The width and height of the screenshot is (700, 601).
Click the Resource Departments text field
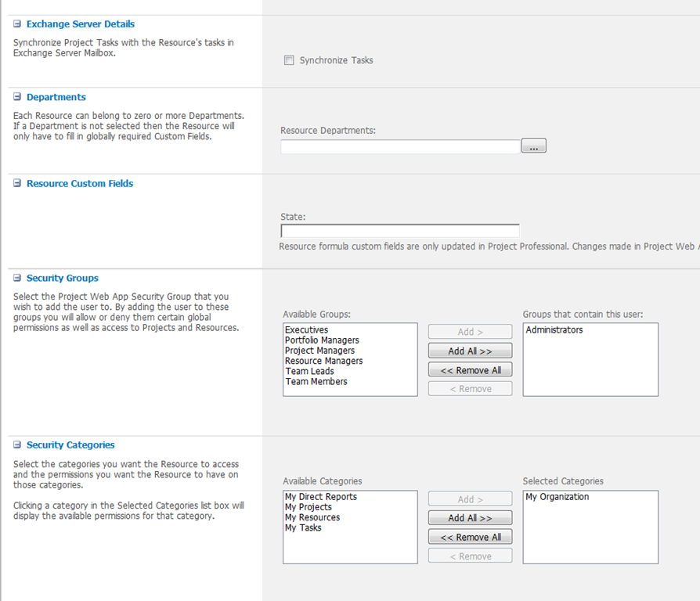pos(400,146)
